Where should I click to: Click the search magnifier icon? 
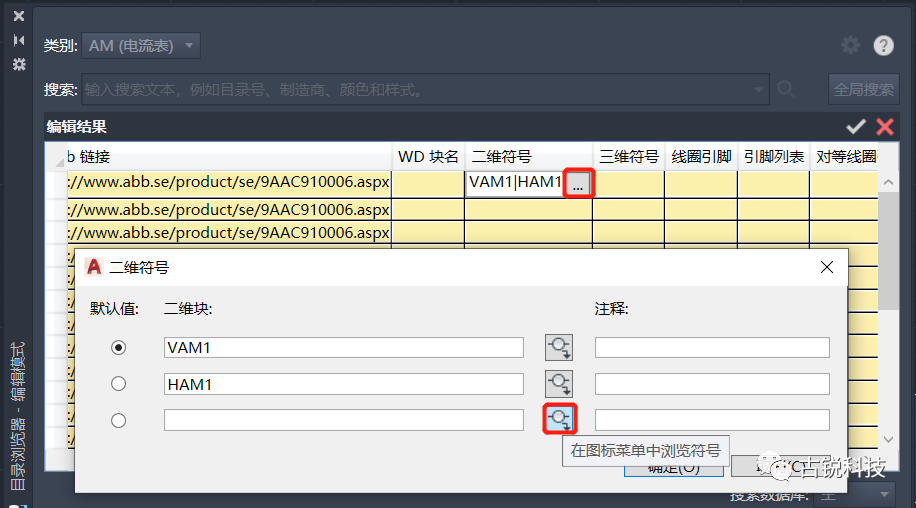click(786, 89)
